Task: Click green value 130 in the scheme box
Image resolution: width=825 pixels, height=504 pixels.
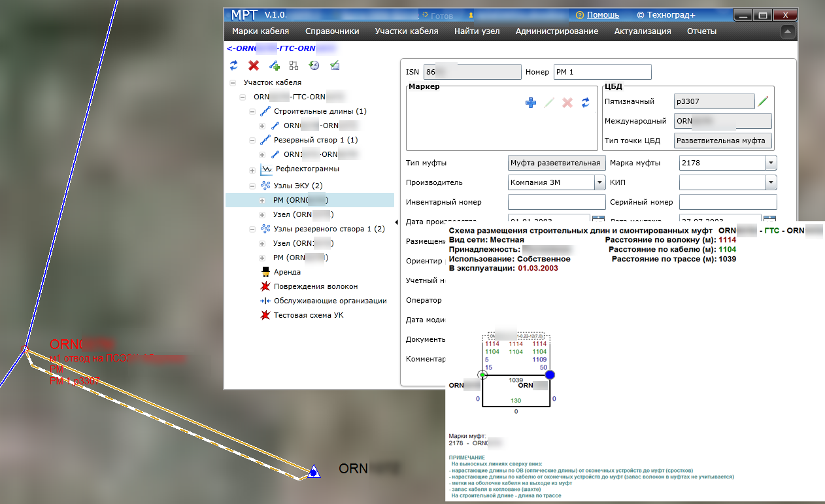Action: [516, 401]
